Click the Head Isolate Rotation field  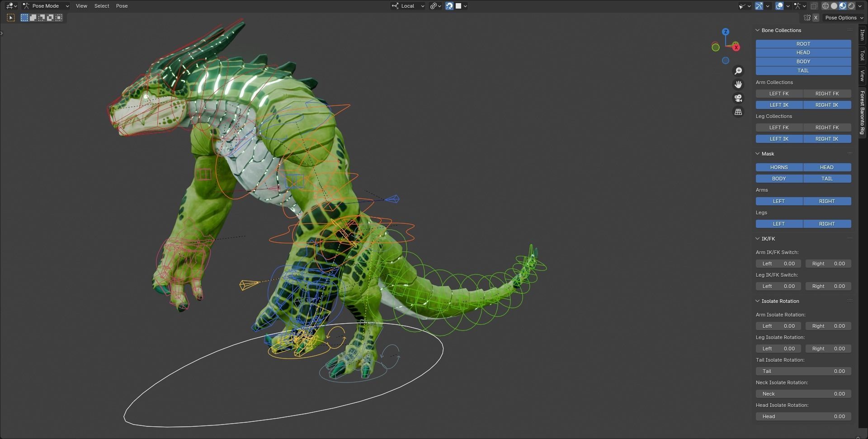[x=803, y=416]
